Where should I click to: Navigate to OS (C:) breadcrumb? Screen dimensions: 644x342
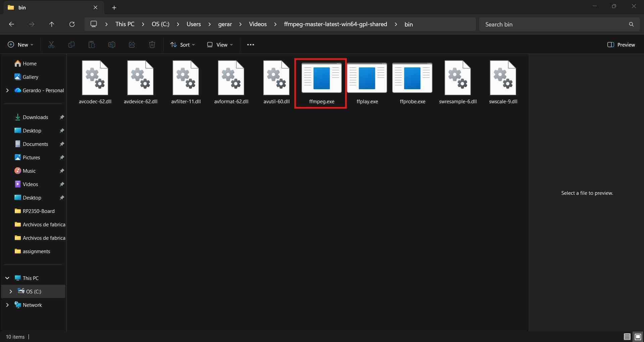point(160,24)
